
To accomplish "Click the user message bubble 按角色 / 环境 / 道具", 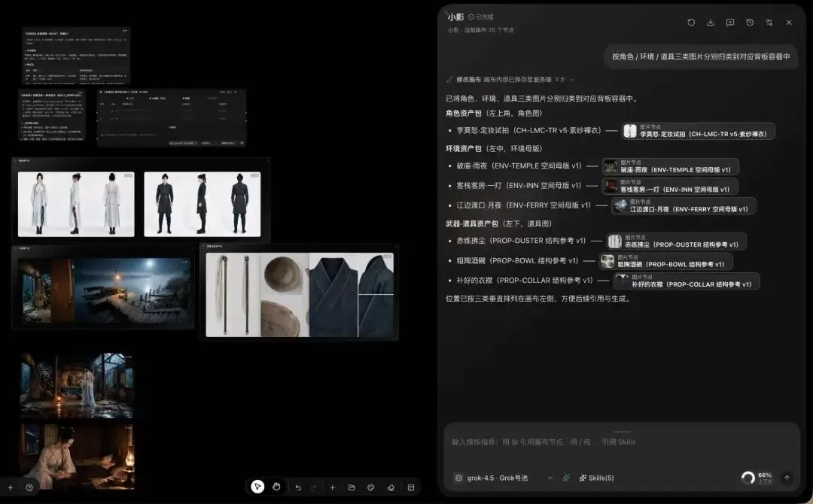I will [701, 56].
